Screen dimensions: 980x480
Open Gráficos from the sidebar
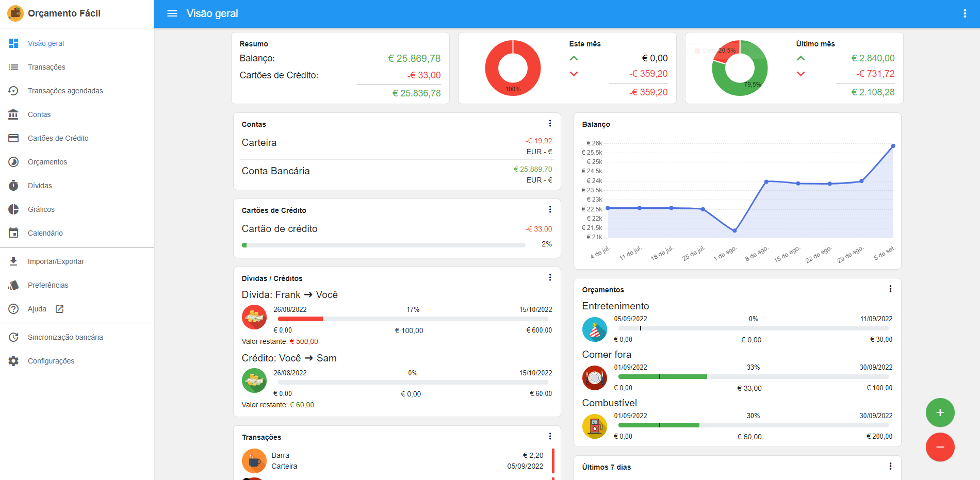pos(41,209)
